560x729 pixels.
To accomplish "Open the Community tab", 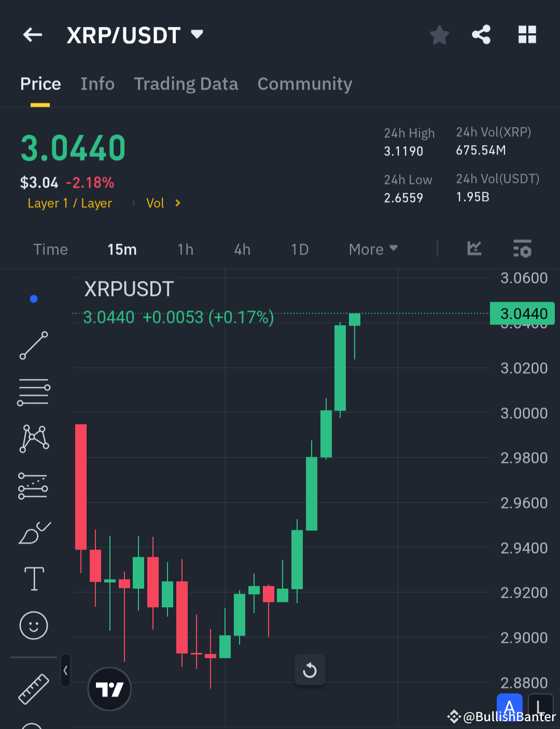I will 304,83.
